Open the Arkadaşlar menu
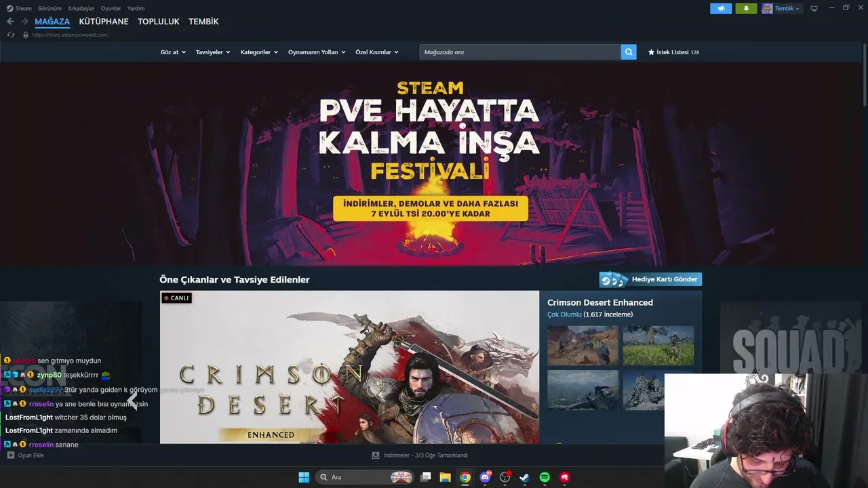The width and height of the screenshot is (868, 488). click(81, 9)
